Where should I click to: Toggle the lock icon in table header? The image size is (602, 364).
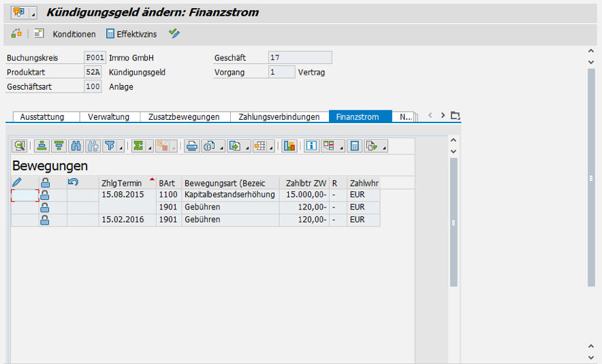click(45, 182)
